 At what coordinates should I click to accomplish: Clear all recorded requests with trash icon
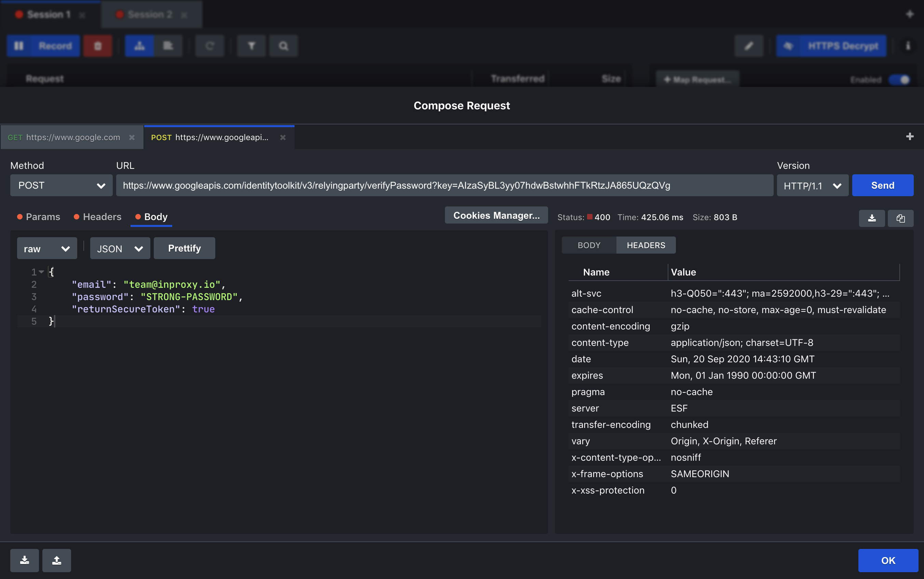pyautogui.click(x=98, y=45)
